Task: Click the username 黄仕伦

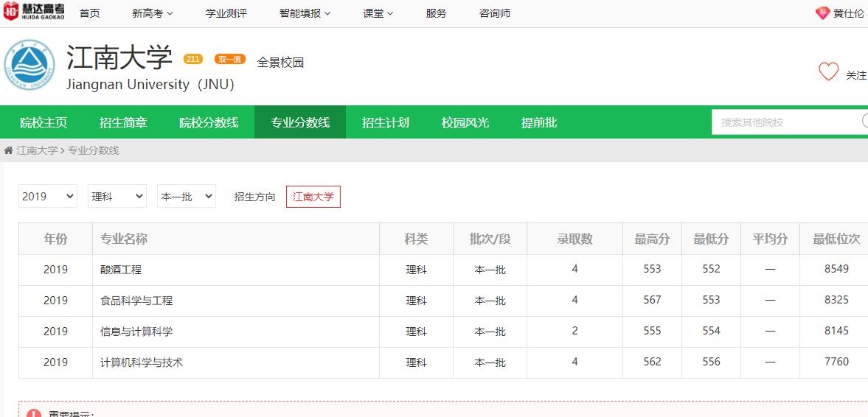Action: coord(849,13)
